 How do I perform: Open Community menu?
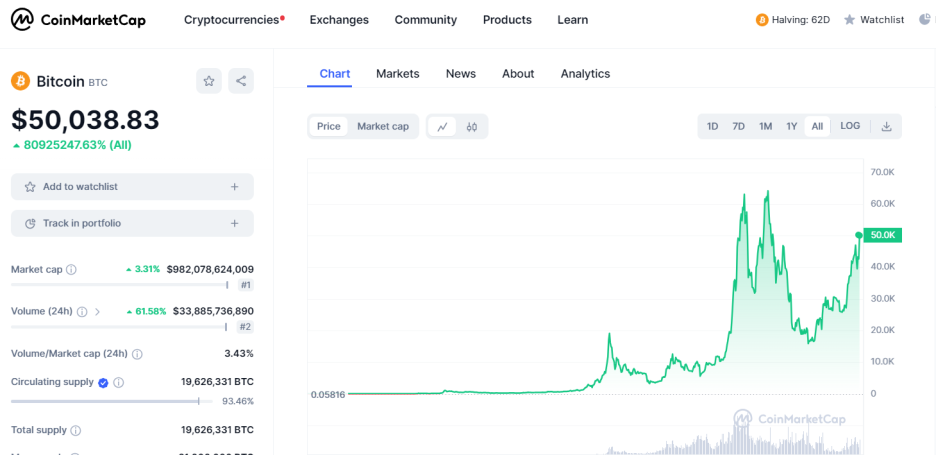point(426,20)
